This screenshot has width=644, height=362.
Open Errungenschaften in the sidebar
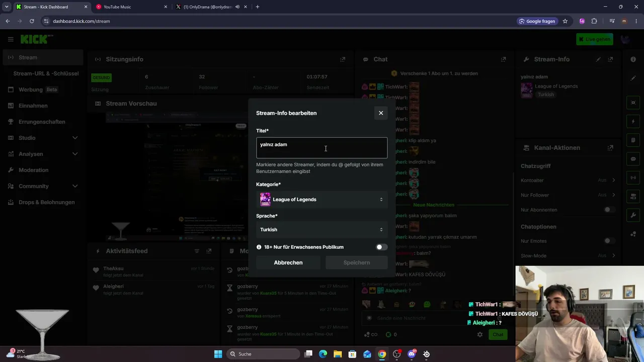(x=42, y=122)
